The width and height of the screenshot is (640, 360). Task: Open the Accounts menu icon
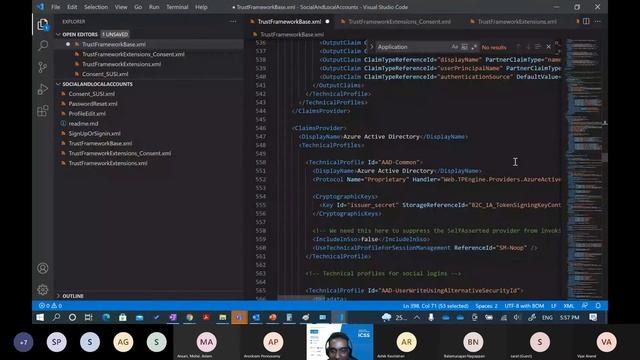(43, 268)
